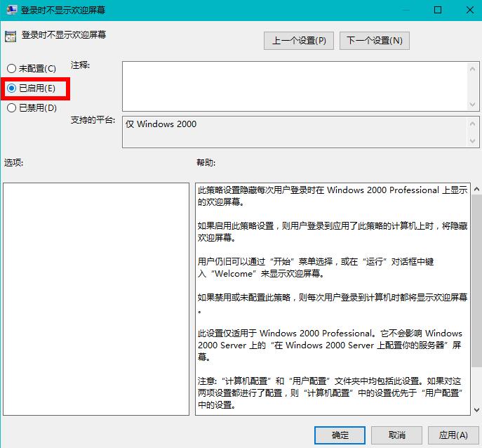Image resolution: width=482 pixels, height=448 pixels.
Task: Click down arrow of supported platform scrollbar
Action: [472, 140]
